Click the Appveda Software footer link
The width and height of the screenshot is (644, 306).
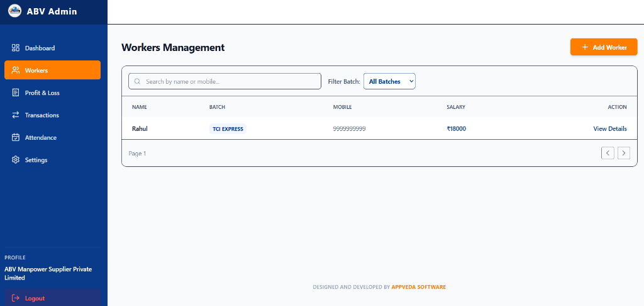click(418, 287)
